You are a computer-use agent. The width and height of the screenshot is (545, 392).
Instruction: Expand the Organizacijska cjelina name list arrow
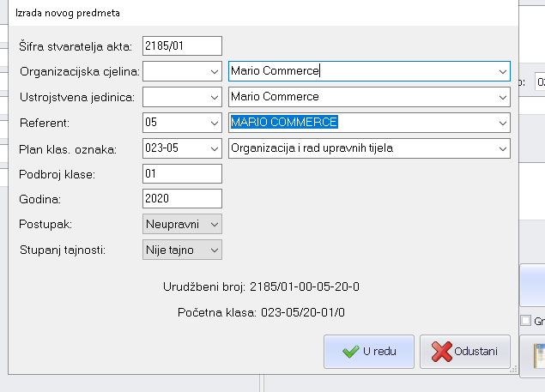pyautogui.click(x=501, y=71)
